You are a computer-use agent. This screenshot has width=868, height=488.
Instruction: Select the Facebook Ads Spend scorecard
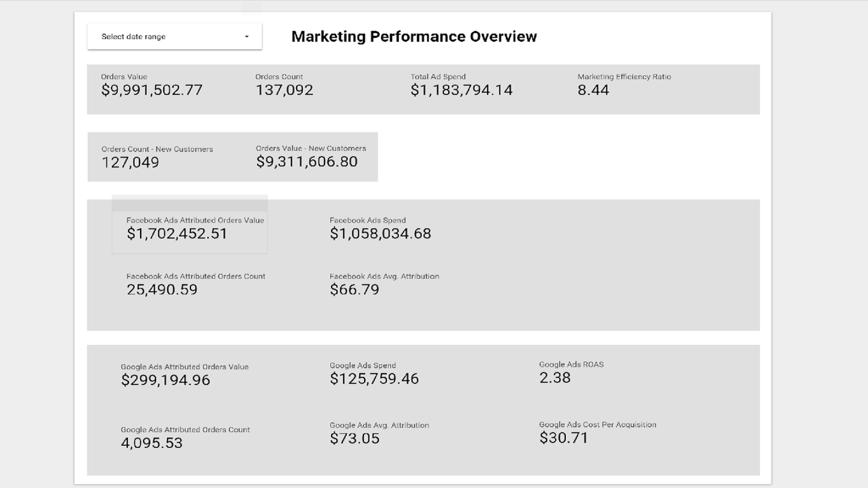pyautogui.click(x=380, y=229)
